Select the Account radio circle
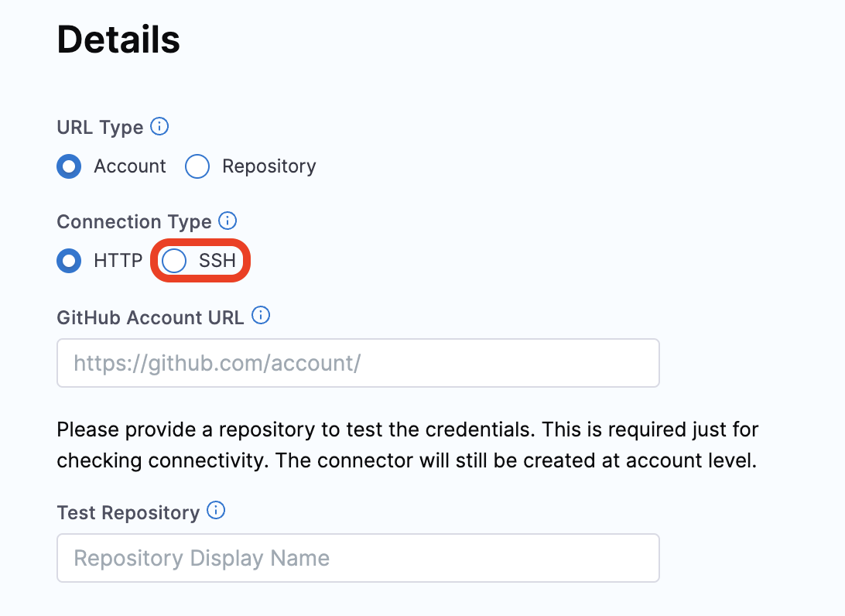This screenshot has height=616, width=845. click(69, 166)
